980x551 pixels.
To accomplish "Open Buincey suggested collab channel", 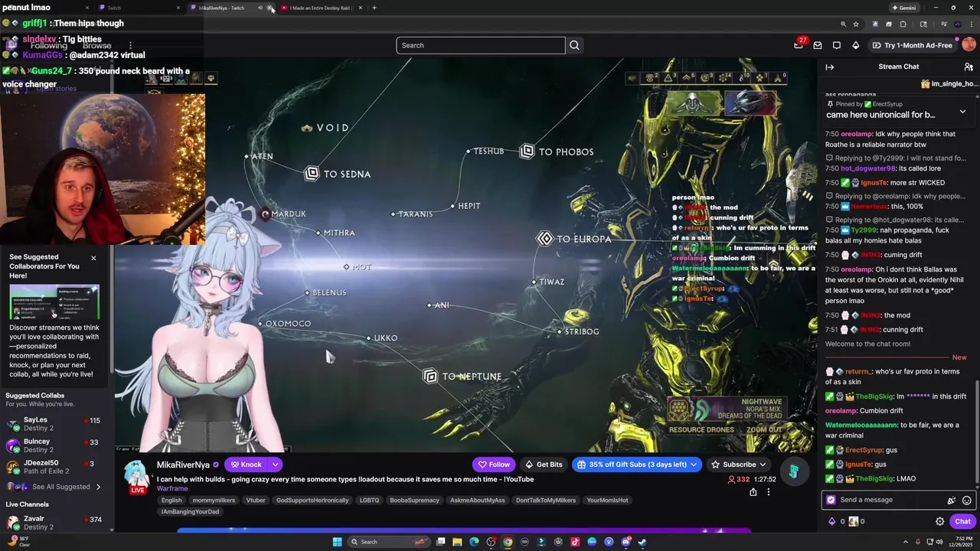I will pos(54,445).
